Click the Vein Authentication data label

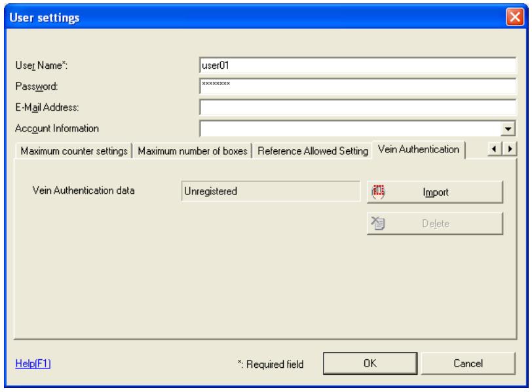[x=83, y=190]
